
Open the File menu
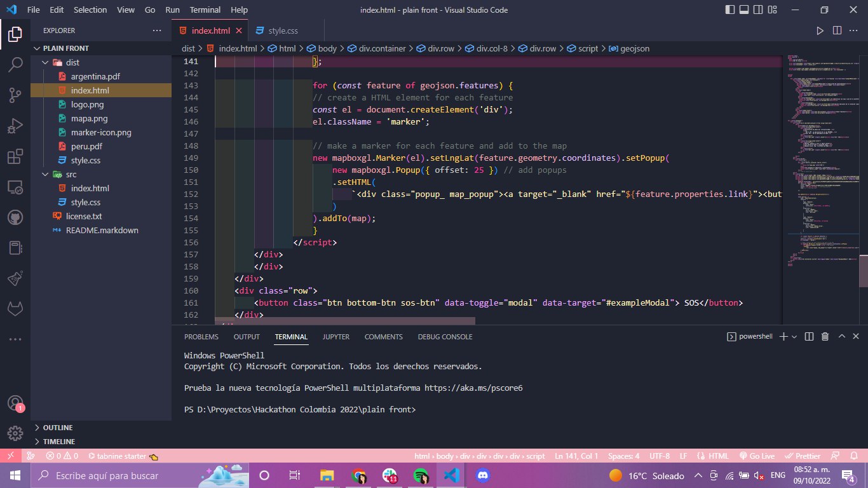(x=34, y=10)
